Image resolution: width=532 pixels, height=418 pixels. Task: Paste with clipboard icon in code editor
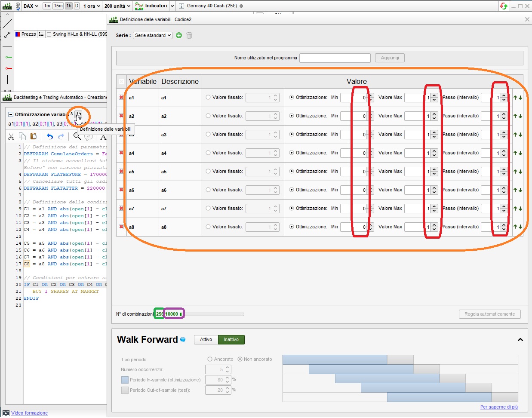click(x=34, y=136)
